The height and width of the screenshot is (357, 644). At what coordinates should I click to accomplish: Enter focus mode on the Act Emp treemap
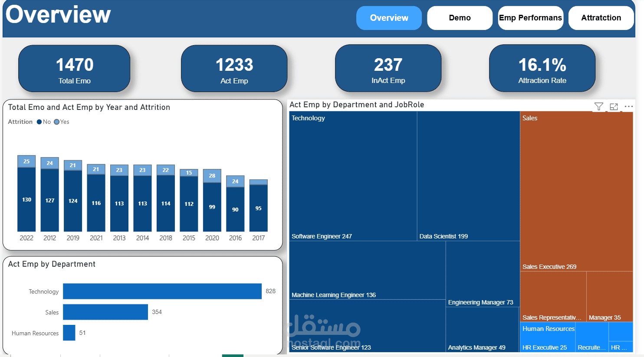(x=614, y=106)
